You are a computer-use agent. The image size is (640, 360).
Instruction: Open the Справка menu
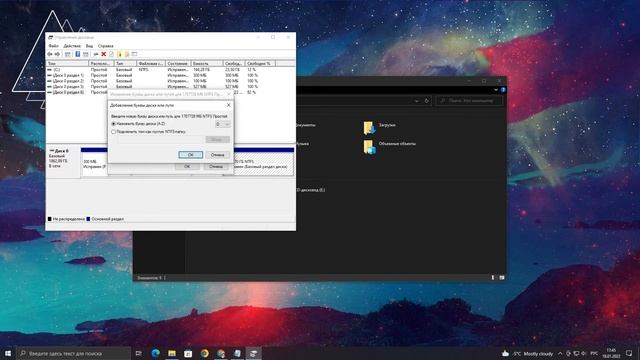pos(106,46)
